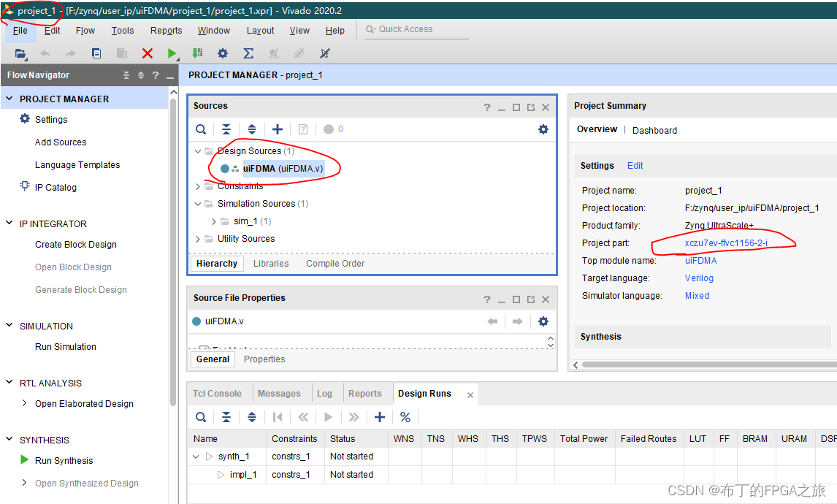Expand Open Elaborated Design
The height and width of the screenshot is (504, 837).
(24, 403)
